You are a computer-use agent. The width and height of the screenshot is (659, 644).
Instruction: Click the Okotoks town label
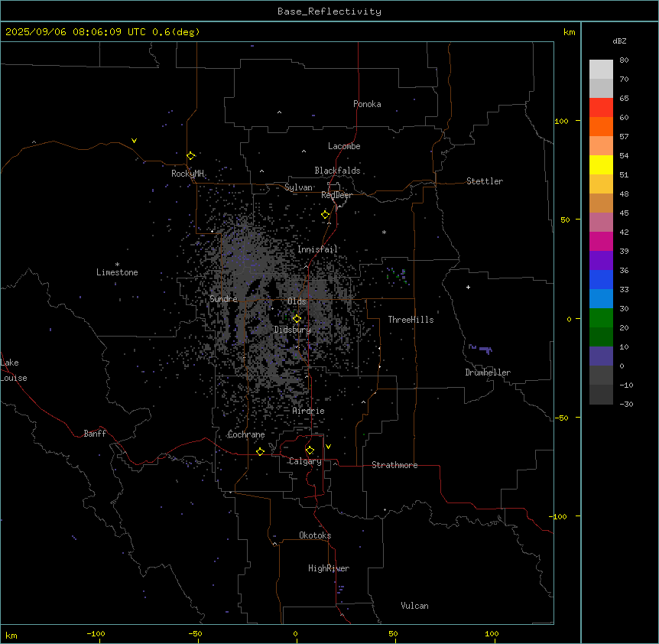315,535
